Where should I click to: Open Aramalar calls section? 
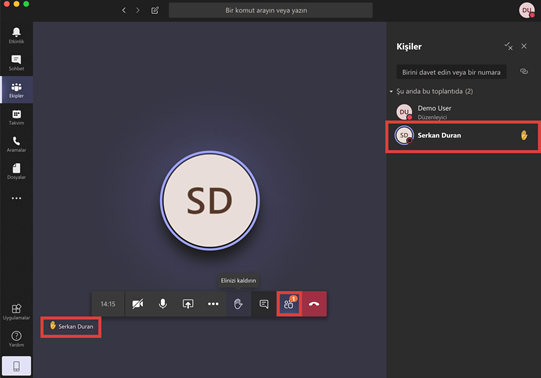pyautogui.click(x=16, y=144)
